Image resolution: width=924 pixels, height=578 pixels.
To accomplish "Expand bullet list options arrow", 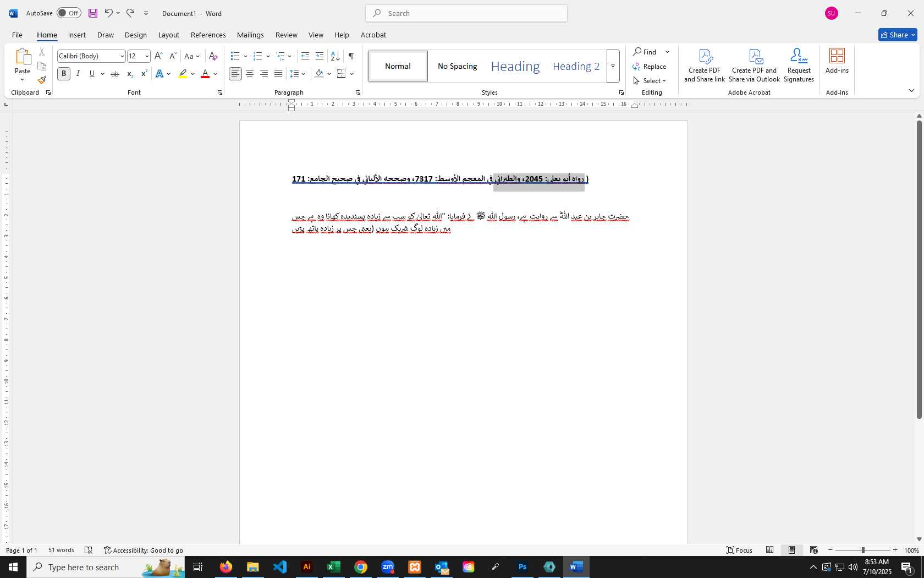I will coord(245,56).
